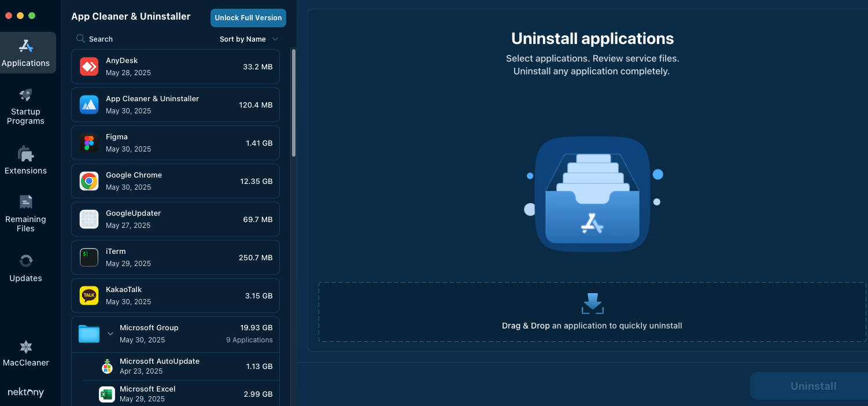Viewport: 868px width, 406px height.
Task: Select Microsoft AutoUpdate in the group
Action: tap(160, 361)
